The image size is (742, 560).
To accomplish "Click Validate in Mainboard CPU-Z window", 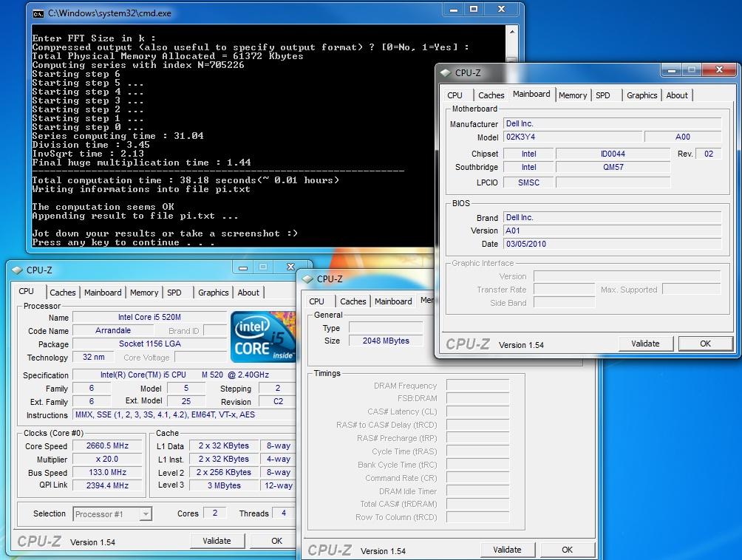I will coord(645,344).
